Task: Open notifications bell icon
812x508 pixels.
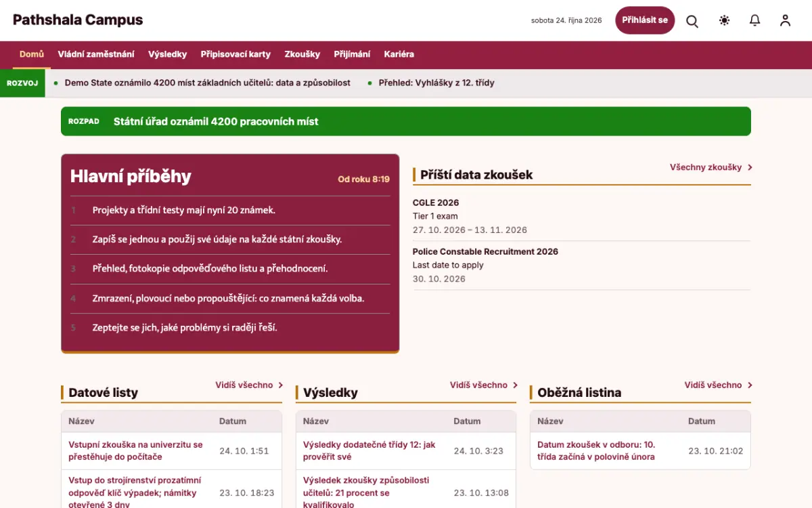Action: tap(755, 20)
